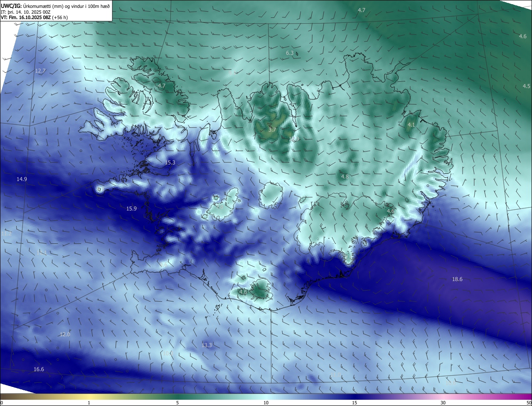This screenshot has height=406, width=532.
Task: Click the color scale tick labeled 15
Action: pyautogui.click(x=355, y=403)
